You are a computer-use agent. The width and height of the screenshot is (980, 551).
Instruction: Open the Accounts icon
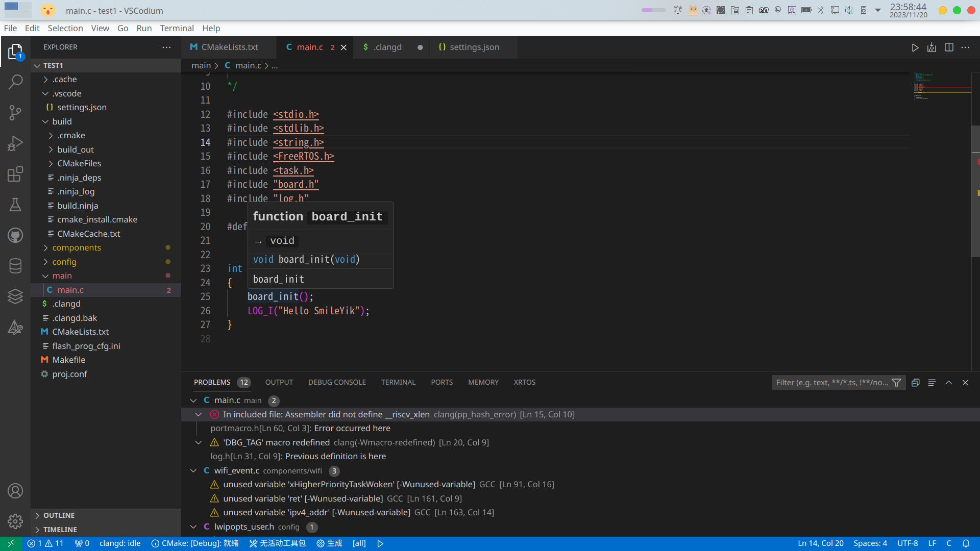[x=15, y=491]
